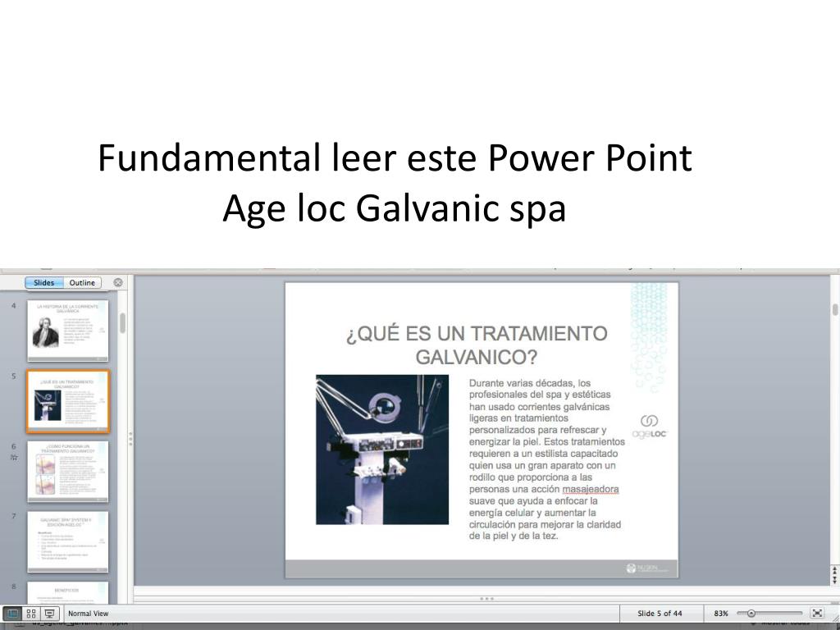Click heading Fundamental leer este Power Point
This screenshot has height=630, width=840.
point(395,157)
